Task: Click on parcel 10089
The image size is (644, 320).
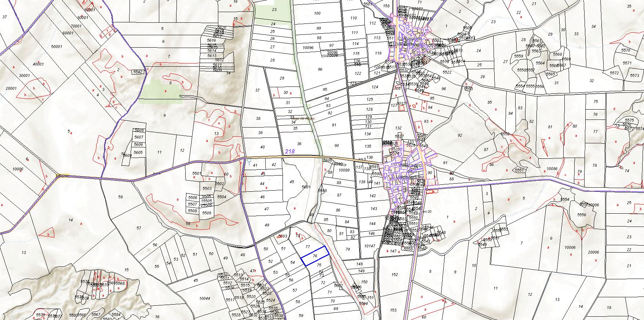Action: [x=344, y=170]
